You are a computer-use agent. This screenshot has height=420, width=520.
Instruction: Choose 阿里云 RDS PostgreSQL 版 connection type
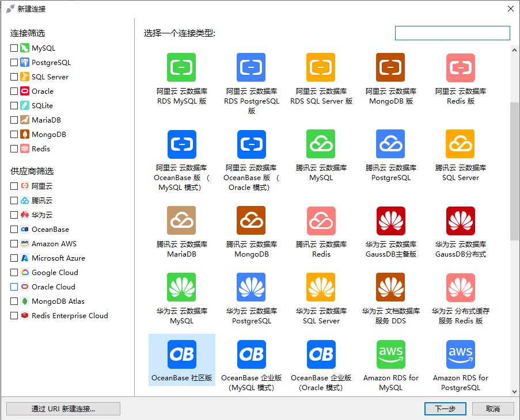[x=251, y=67]
